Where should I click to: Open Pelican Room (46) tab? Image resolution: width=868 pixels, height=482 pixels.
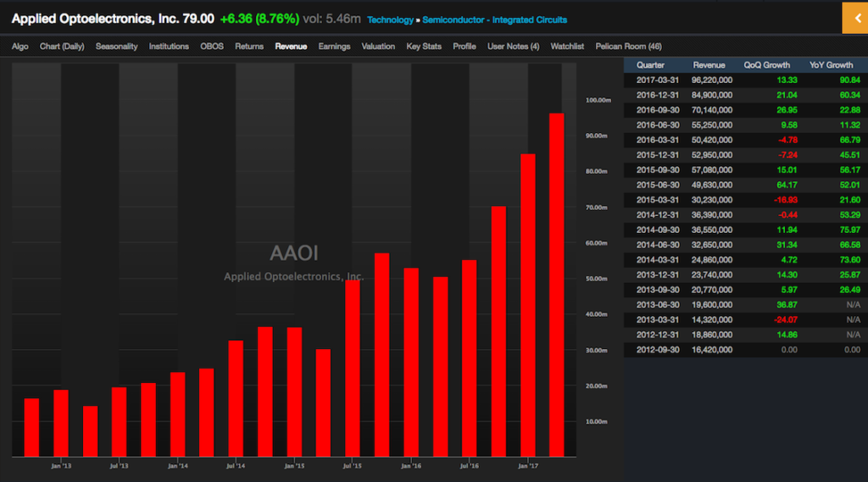(629, 47)
